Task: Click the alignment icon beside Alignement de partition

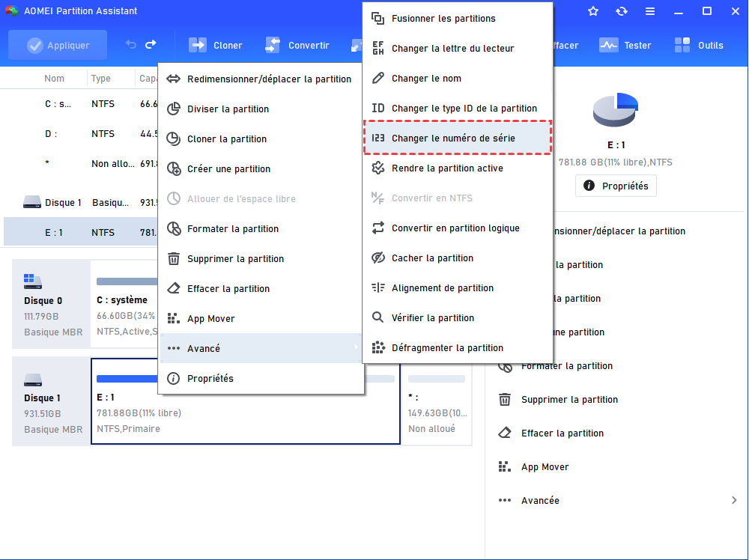Action: pyautogui.click(x=377, y=287)
